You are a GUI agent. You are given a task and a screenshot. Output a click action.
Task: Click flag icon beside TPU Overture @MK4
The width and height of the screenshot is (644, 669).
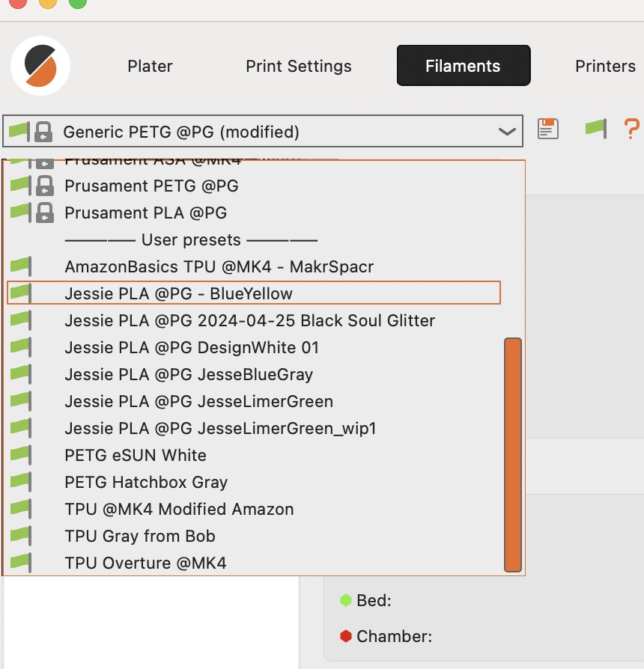(21, 562)
